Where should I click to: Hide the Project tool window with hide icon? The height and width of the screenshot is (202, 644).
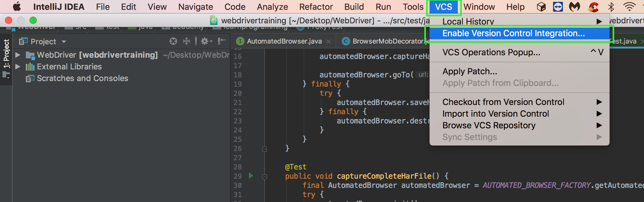coord(222,41)
